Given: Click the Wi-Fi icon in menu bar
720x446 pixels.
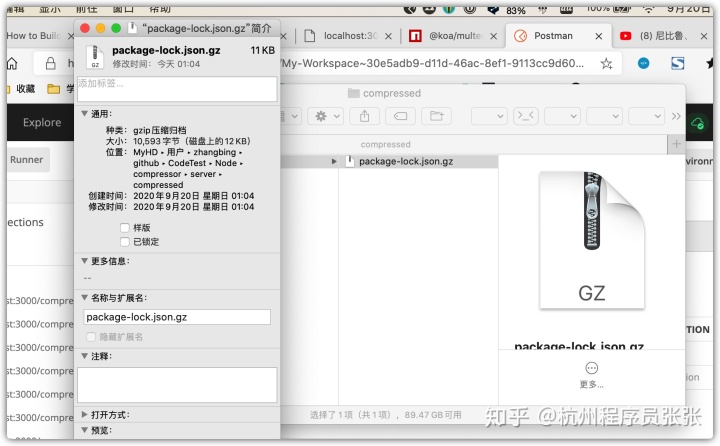Looking at the screenshot, I should click(x=649, y=10).
